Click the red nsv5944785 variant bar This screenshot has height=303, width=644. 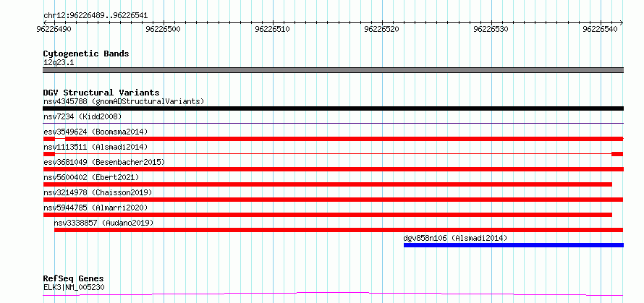(327, 215)
